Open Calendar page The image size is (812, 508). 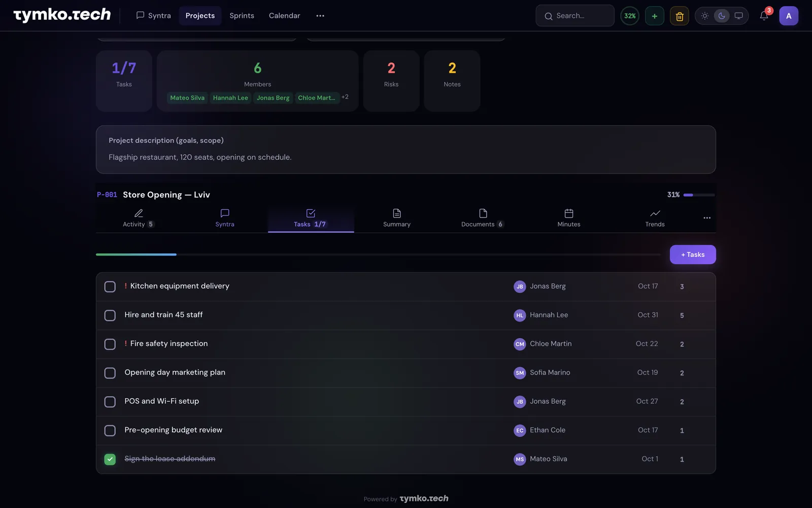pyautogui.click(x=284, y=16)
